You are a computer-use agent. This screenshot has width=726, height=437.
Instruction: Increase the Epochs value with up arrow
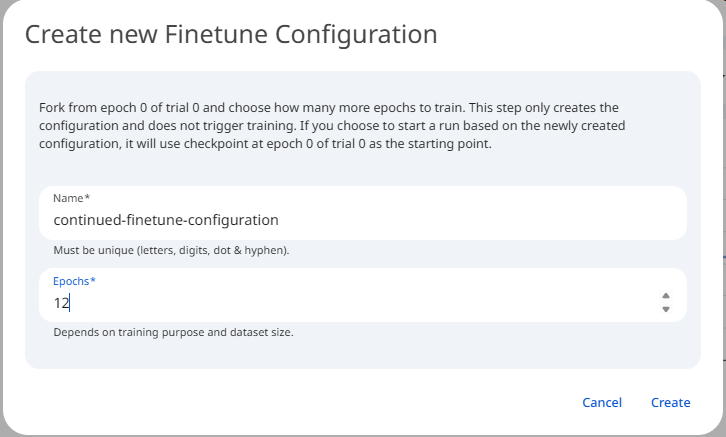coord(666,295)
